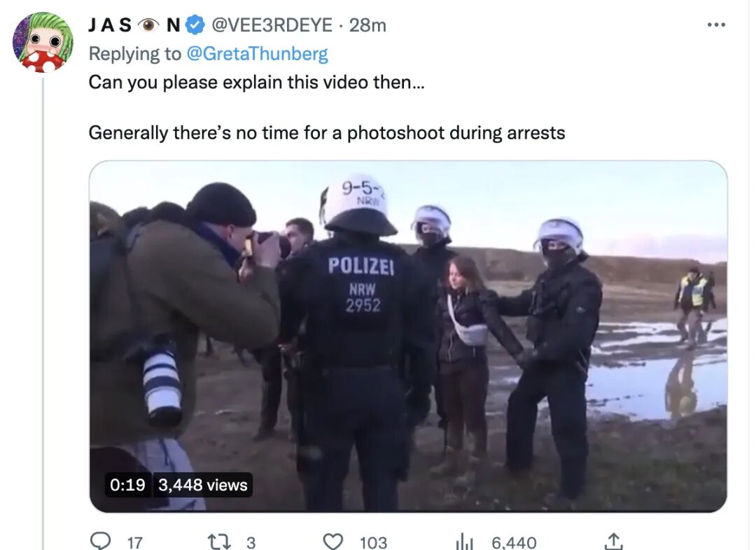
Task: Click the tweet text about photoshoot during arrests
Action: point(327,132)
